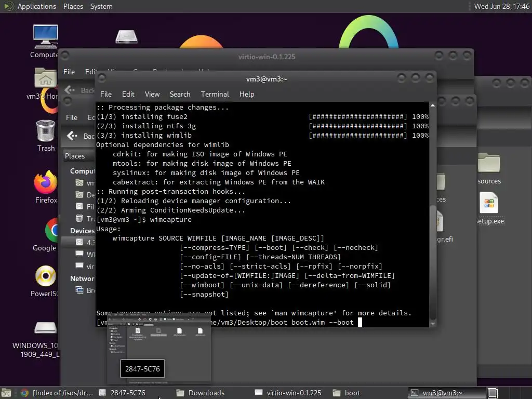Click terminal scrollbar down arrow
The height and width of the screenshot is (399, 532).
pyautogui.click(x=433, y=324)
